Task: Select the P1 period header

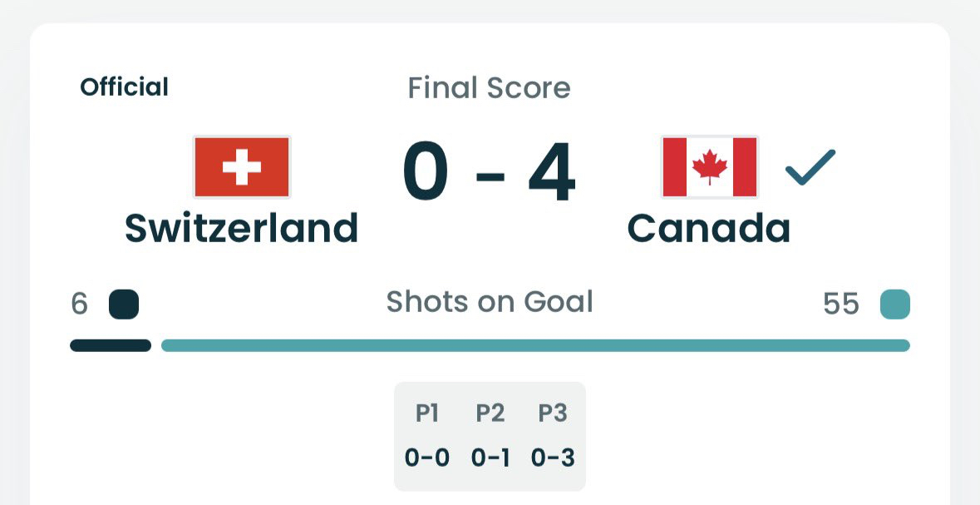Action: [x=427, y=413]
